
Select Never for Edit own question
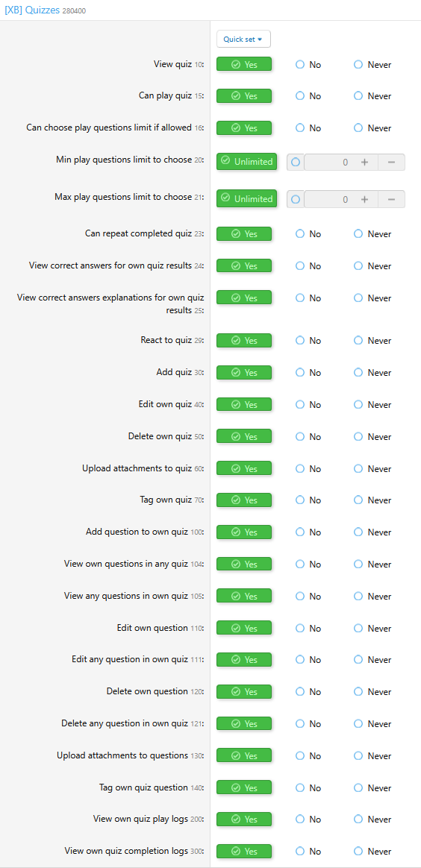click(x=372, y=629)
